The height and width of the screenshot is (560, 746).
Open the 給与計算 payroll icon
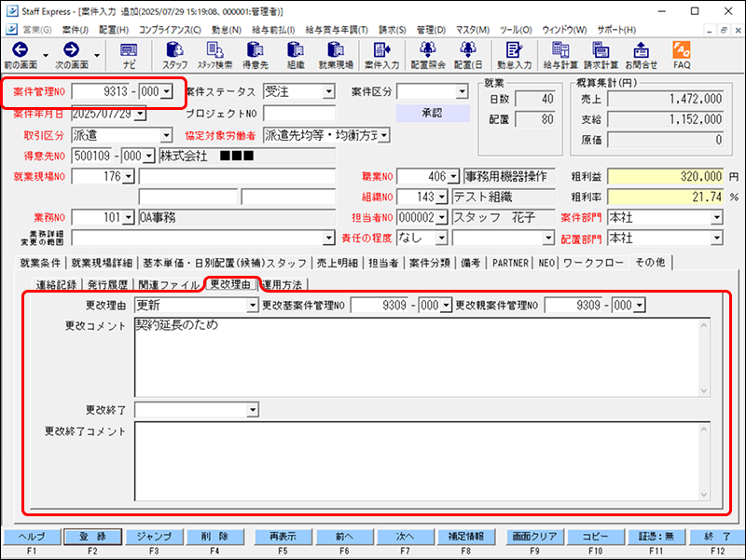(x=561, y=55)
